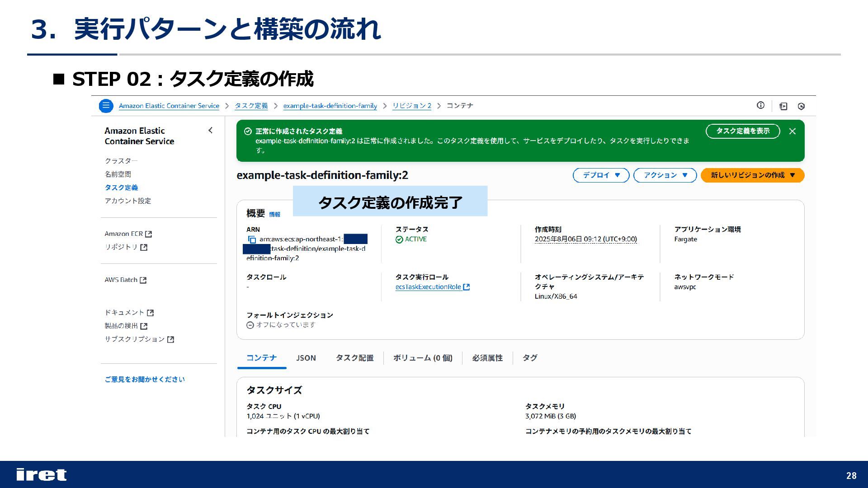Viewport: 868px width, 488px height.
Task: Click the Fargate application environment value
Action: coord(685,239)
